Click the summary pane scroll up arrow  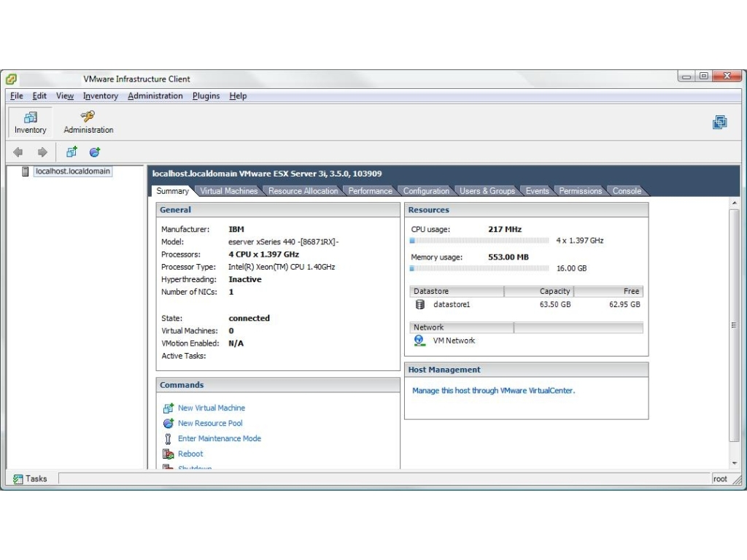(734, 203)
